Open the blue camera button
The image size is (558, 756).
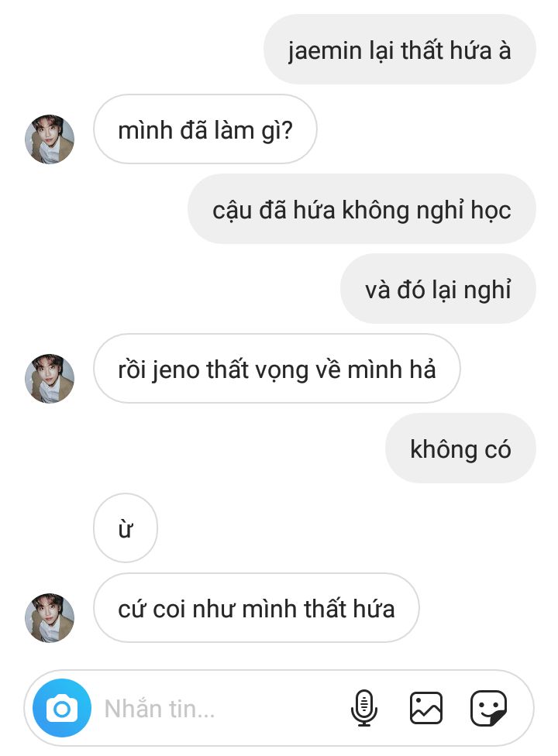point(62,708)
